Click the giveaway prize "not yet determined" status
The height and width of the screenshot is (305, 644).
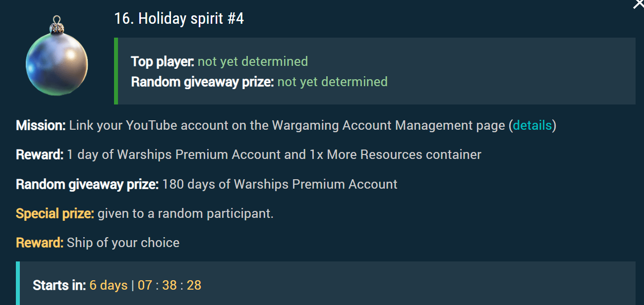point(332,82)
